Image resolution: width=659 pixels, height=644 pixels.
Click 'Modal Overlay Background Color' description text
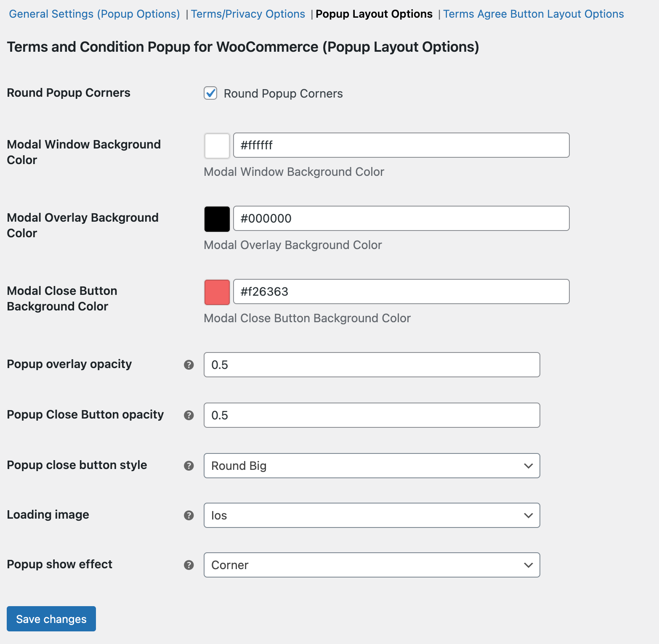[293, 245]
